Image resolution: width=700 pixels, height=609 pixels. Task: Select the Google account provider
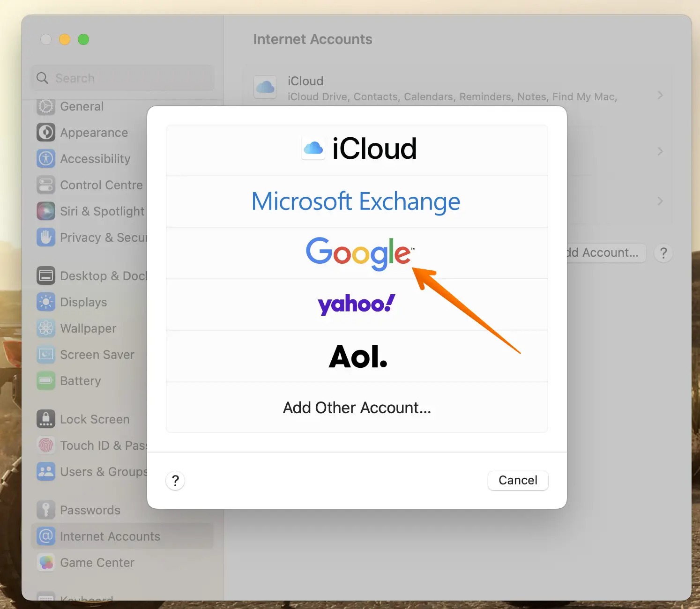357,253
